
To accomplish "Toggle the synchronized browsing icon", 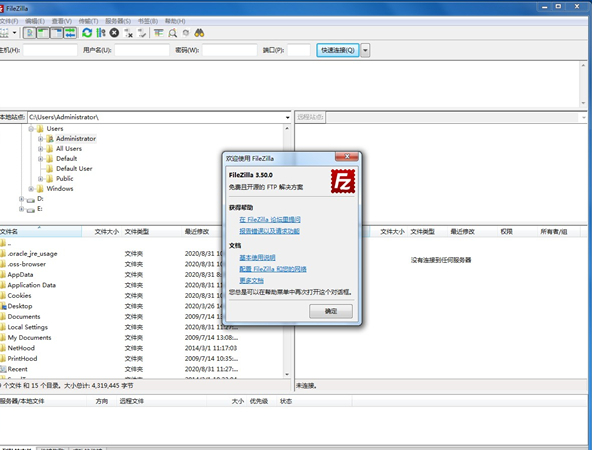I will tap(186, 33).
